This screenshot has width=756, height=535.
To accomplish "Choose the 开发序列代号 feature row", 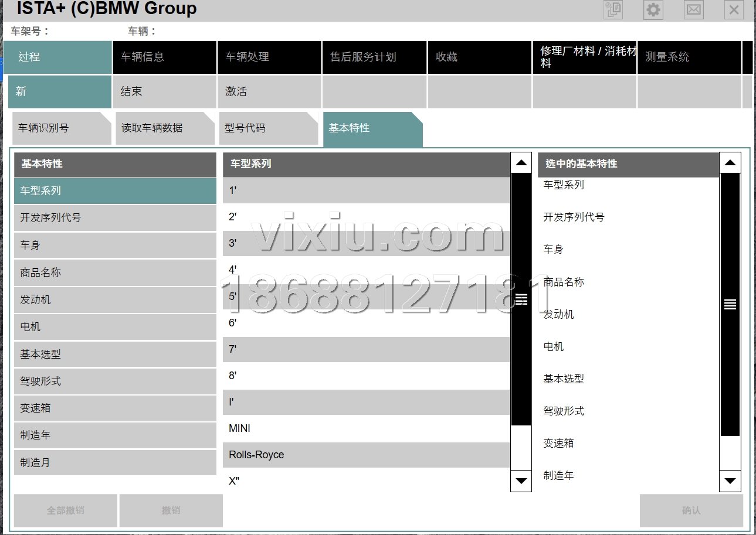I will click(115, 218).
